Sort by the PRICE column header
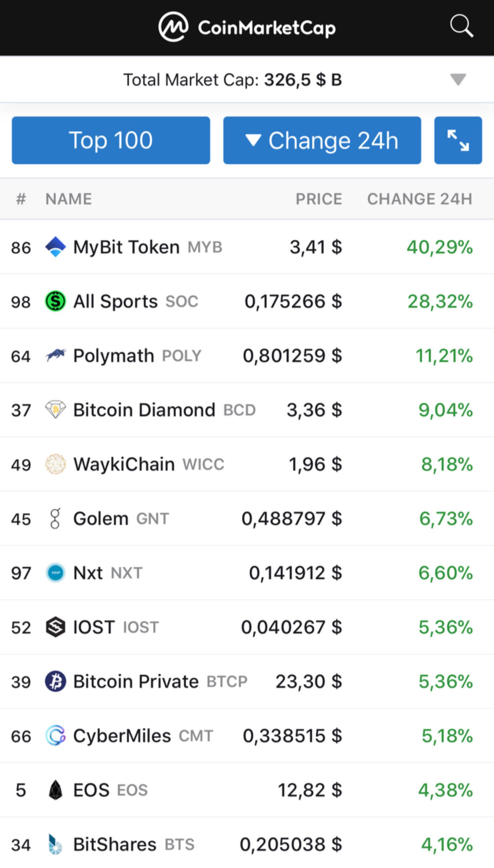 pos(319,199)
